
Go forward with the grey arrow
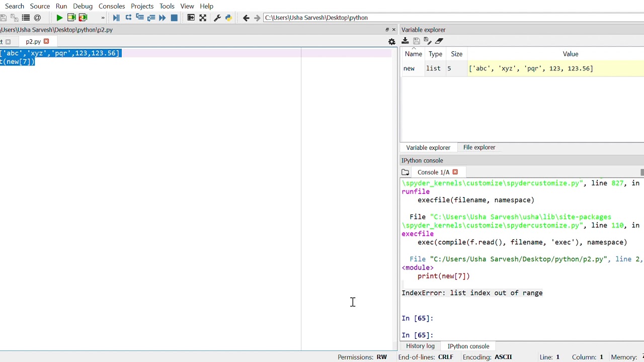click(x=257, y=18)
